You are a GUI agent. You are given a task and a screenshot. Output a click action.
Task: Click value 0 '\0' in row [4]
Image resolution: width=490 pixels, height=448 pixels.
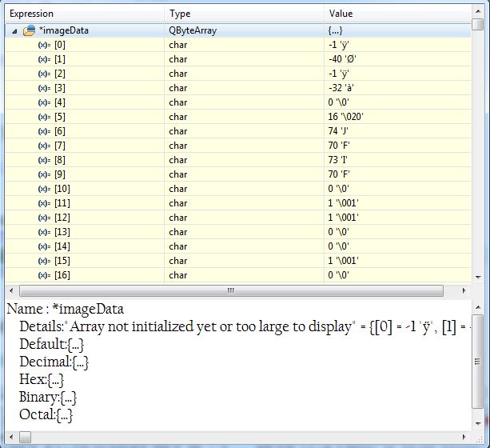click(338, 102)
